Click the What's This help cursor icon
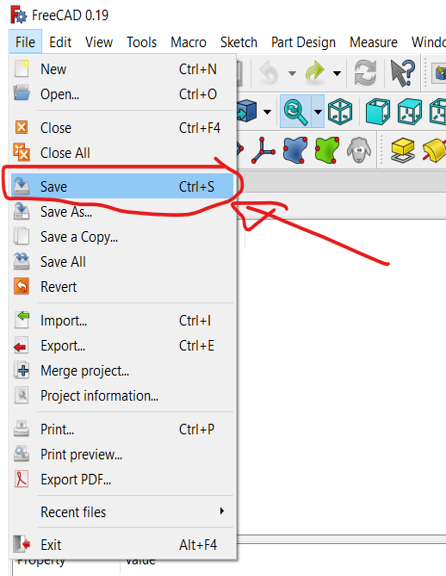The height and width of the screenshot is (576, 446). tap(403, 73)
